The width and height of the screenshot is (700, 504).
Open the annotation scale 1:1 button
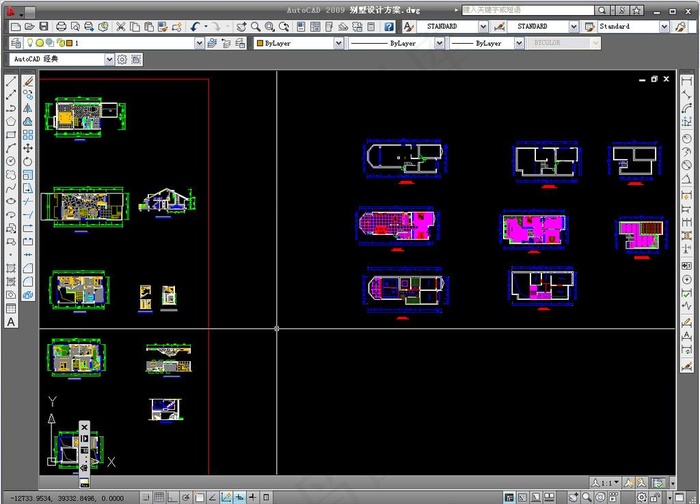tap(606, 481)
